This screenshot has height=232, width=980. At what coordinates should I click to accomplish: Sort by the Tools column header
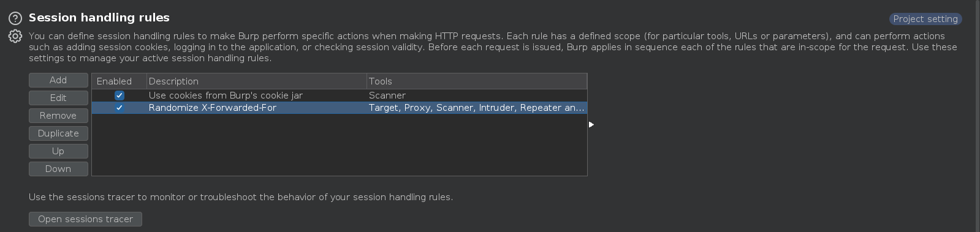click(x=477, y=81)
